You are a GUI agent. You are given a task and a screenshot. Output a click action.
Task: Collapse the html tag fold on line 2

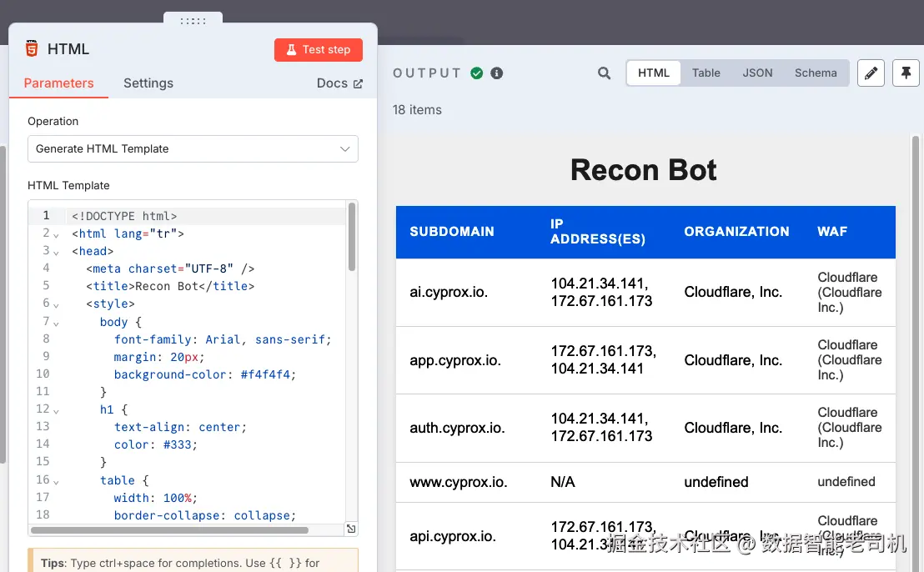click(56, 235)
